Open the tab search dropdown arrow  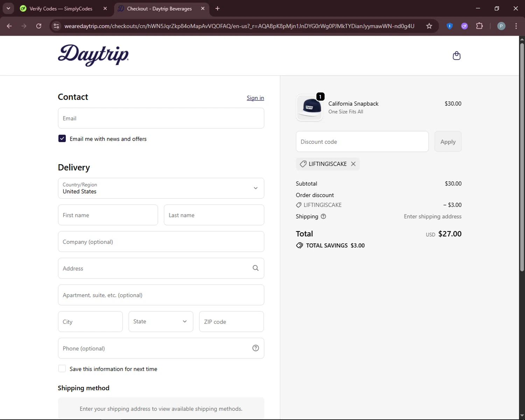point(8,8)
